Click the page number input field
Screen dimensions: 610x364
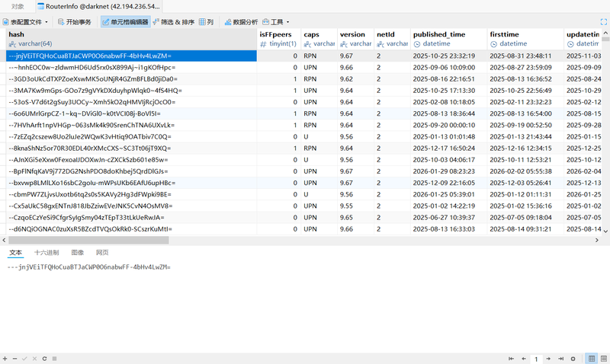point(536,358)
